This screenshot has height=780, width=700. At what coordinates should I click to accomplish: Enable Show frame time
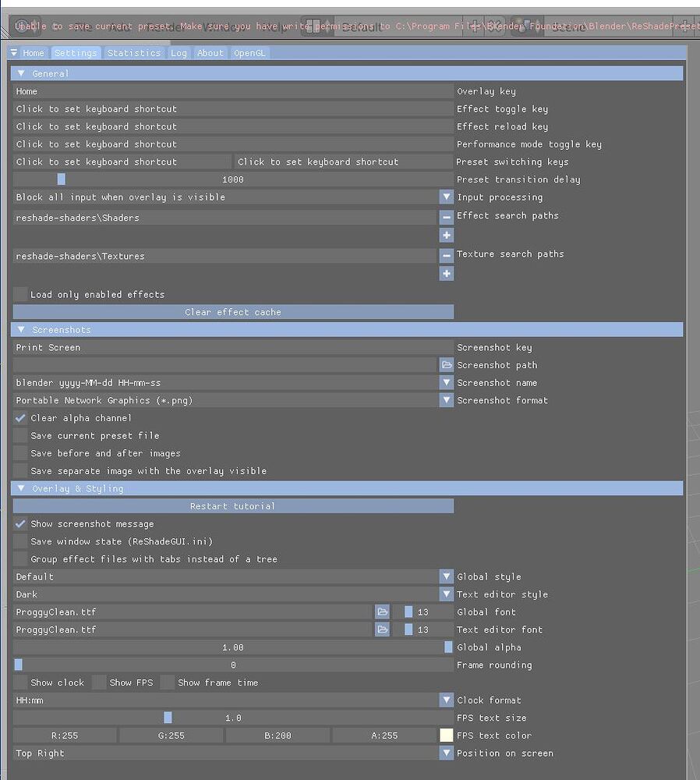(x=168, y=682)
